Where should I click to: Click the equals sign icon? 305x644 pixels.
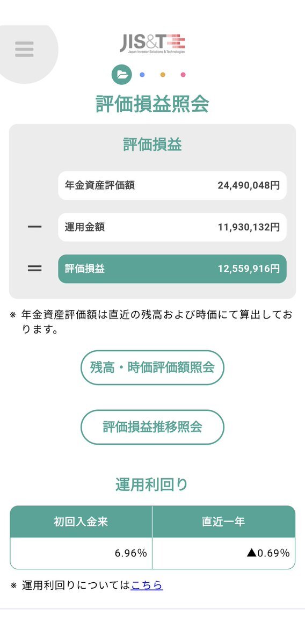tap(35, 269)
